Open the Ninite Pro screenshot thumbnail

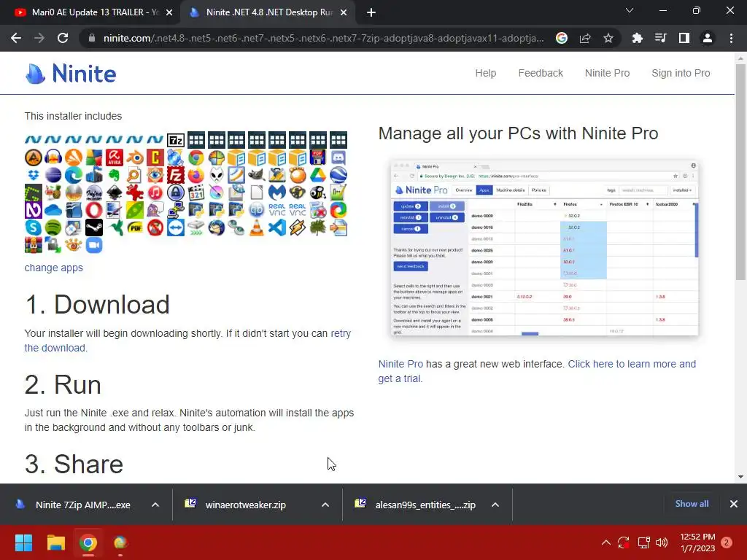pyautogui.click(x=544, y=248)
